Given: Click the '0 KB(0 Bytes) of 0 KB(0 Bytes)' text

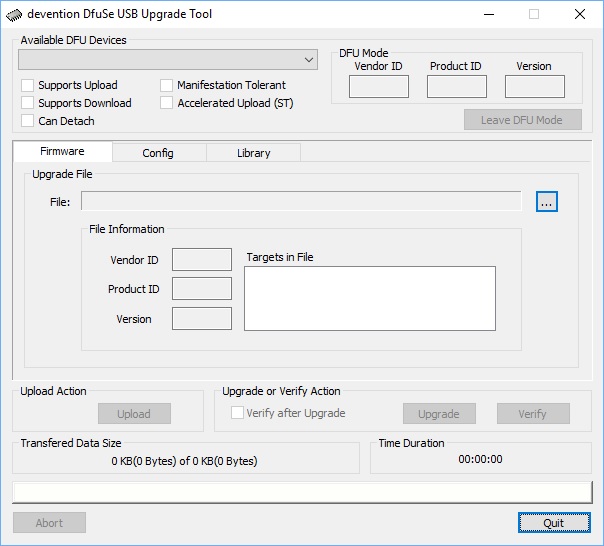Looking at the screenshot, I should 185,461.
